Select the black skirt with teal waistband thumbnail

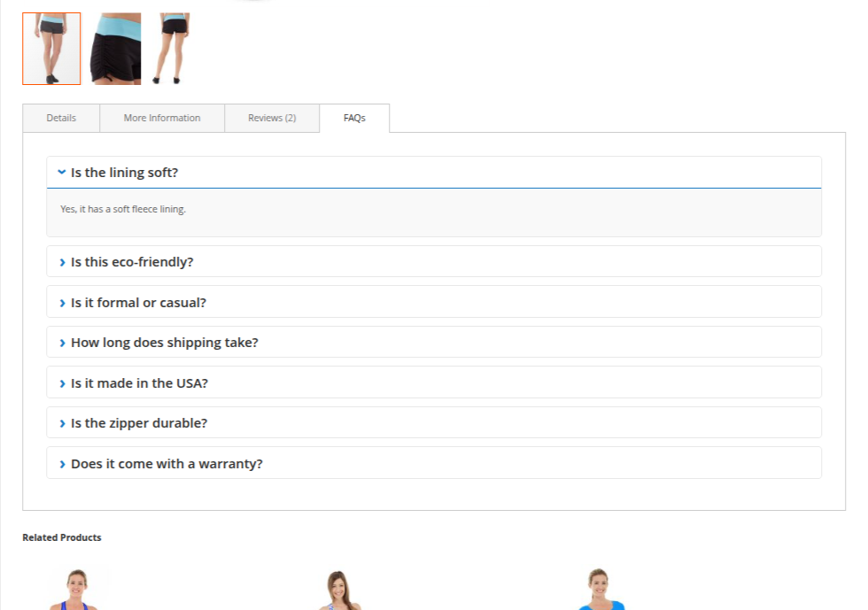(x=115, y=48)
